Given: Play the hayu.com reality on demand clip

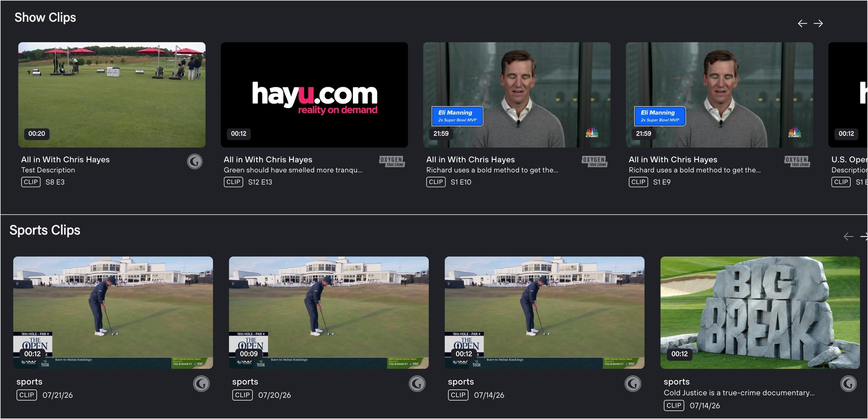Looking at the screenshot, I should click(x=314, y=95).
